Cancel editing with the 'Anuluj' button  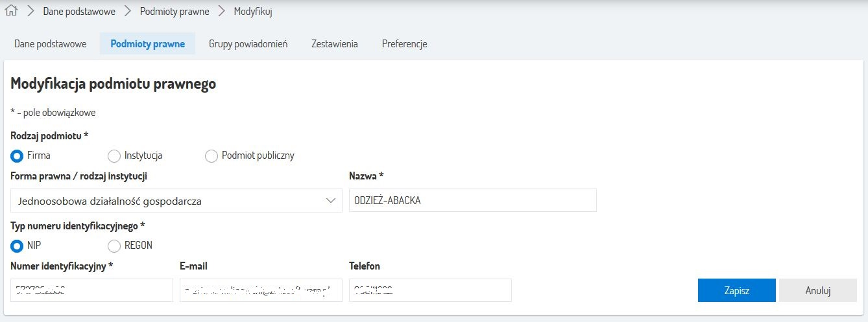point(817,290)
